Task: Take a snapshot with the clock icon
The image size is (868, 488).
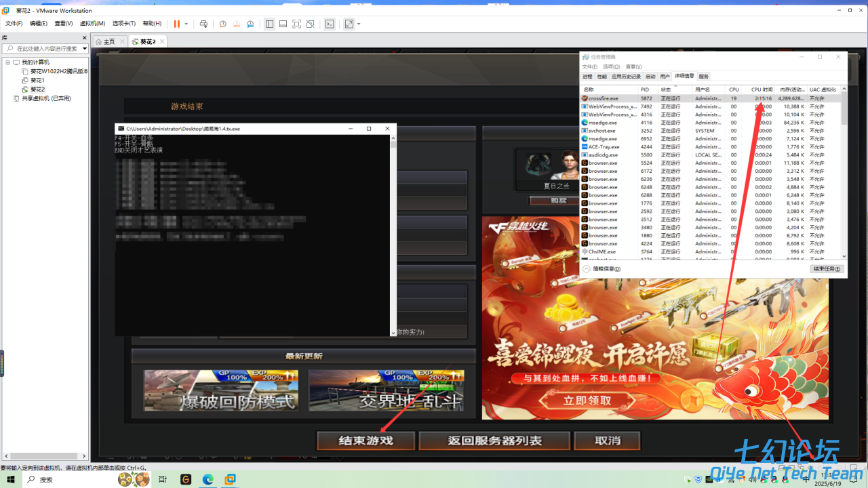Action: click(222, 24)
